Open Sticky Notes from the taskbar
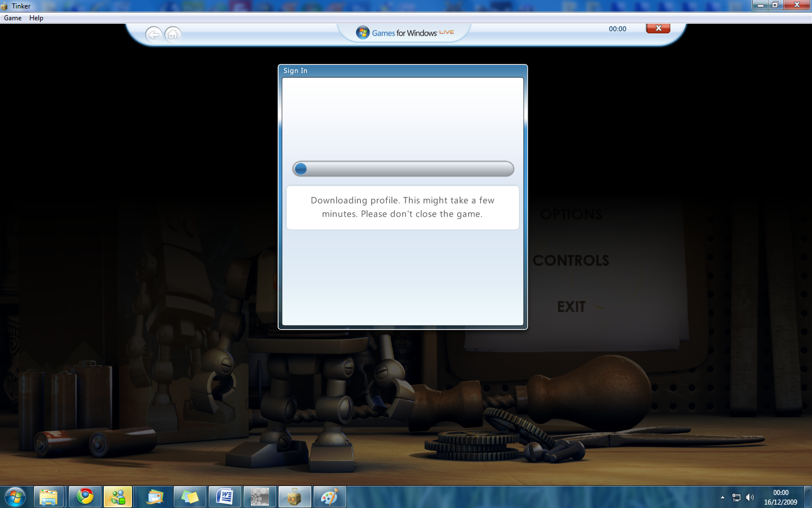The width and height of the screenshot is (812, 508). 190,497
